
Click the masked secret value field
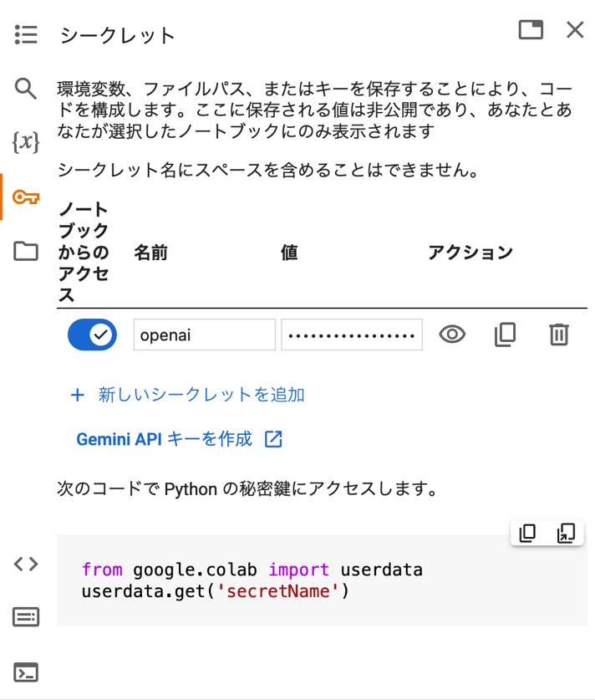(352, 335)
